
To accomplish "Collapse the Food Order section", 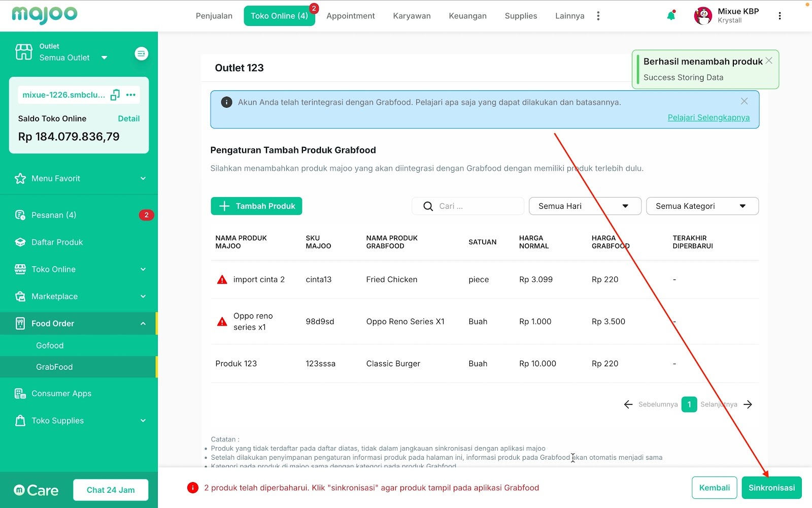I will 143,324.
